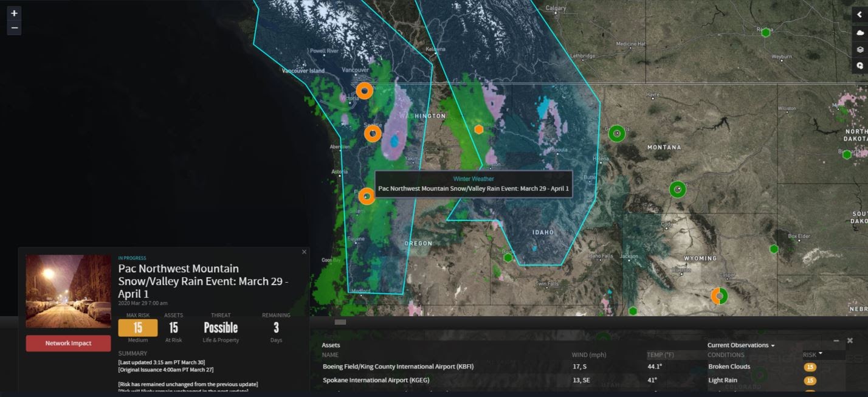Close the event details panel

click(304, 252)
